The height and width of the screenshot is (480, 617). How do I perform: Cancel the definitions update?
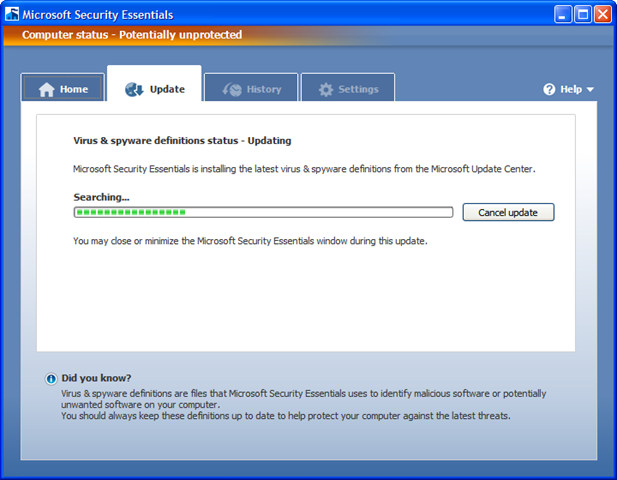[x=508, y=212]
